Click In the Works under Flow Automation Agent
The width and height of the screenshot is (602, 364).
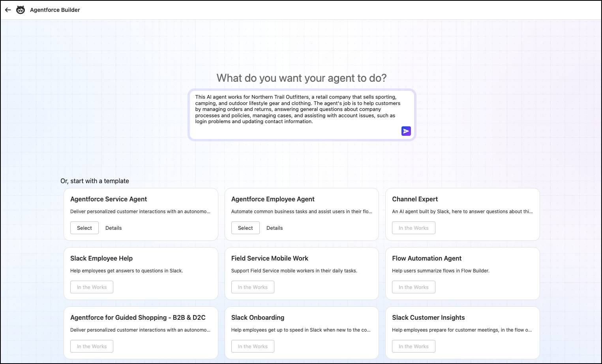coord(414,287)
